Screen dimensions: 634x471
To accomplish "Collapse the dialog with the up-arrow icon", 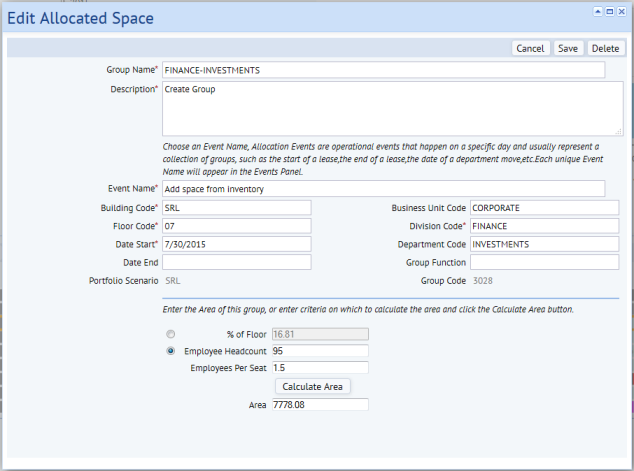I will tap(598, 12).
